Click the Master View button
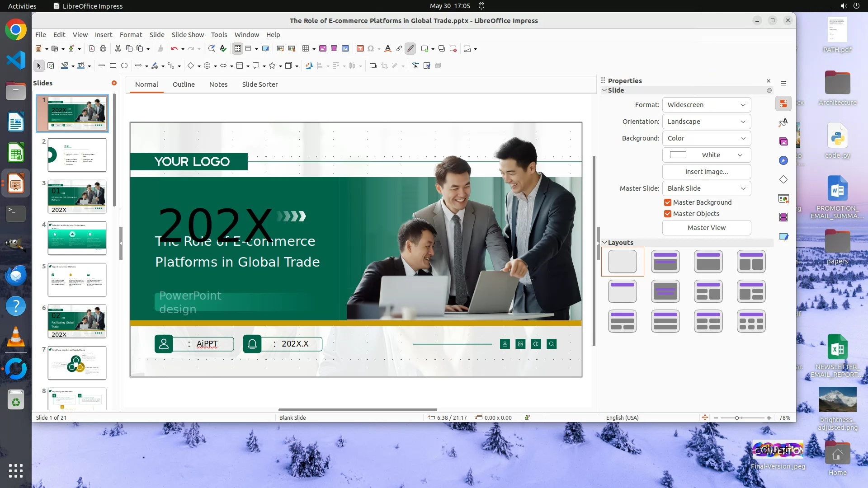The width and height of the screenshot is (868, 488). (706, 228)
